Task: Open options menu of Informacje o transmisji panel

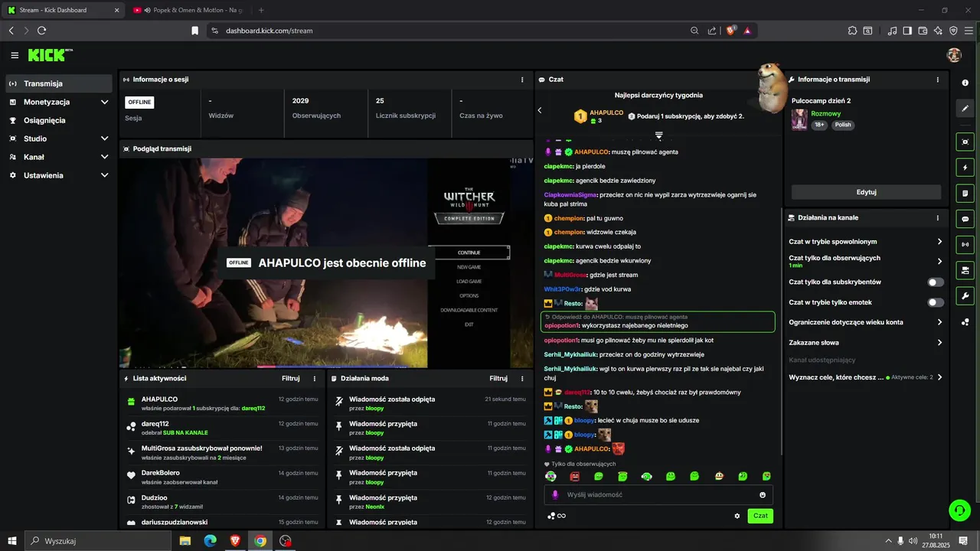Action: 938,80
